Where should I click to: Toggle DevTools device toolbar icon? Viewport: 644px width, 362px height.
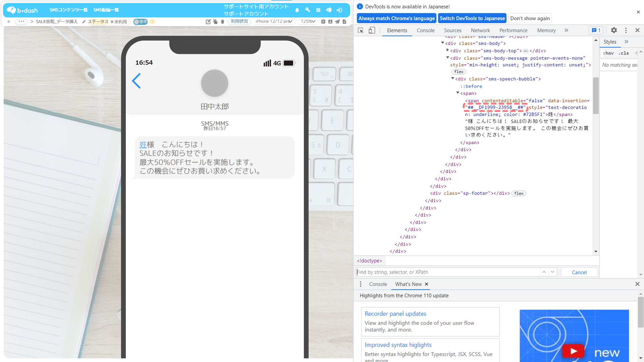pos(372,30)
